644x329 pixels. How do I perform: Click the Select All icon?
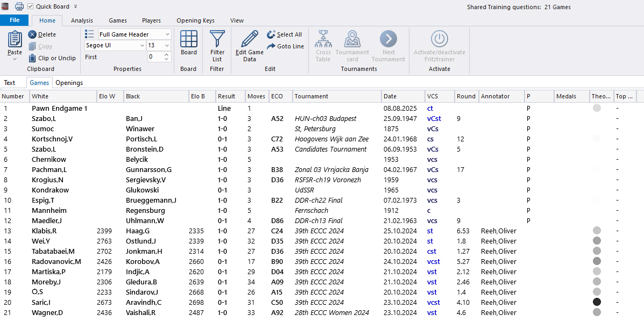(x=271, y=34)
